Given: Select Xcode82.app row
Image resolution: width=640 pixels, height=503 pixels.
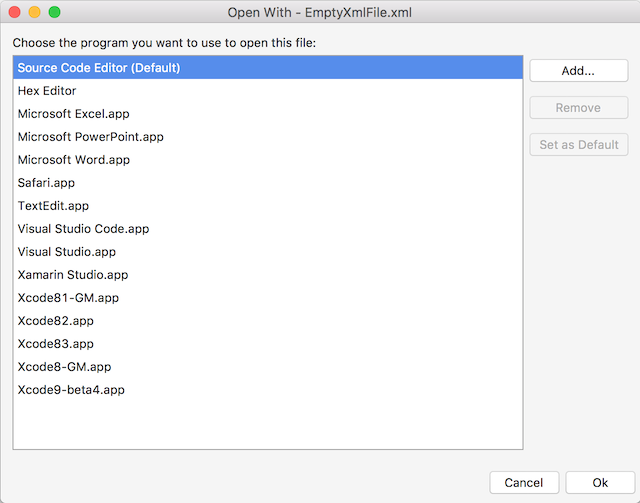Looking at the screenshot, I should tap(268, 320).
